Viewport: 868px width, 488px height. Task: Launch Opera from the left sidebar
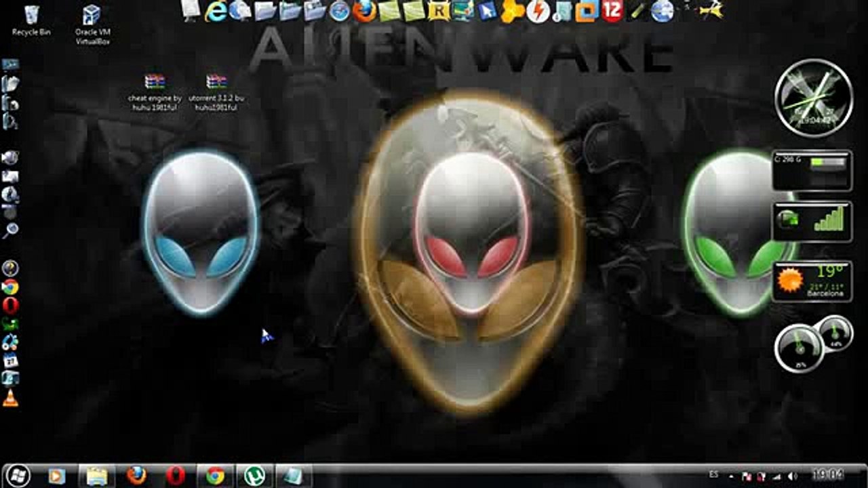point(10,306)
